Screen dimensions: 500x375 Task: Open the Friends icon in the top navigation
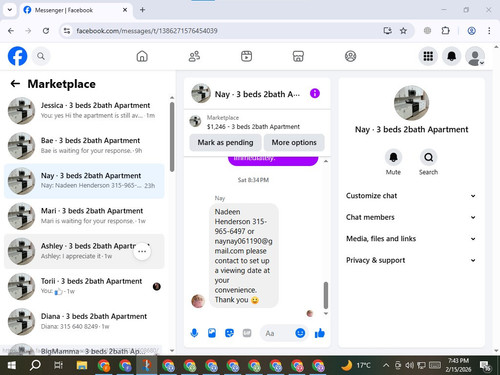pos(194,56)
